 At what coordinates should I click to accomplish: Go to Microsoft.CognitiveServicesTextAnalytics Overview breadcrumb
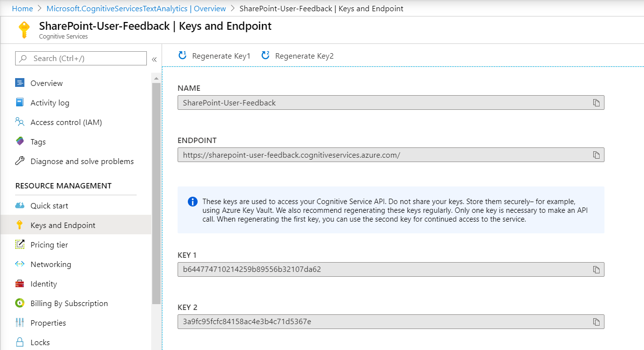coord(136,8)
